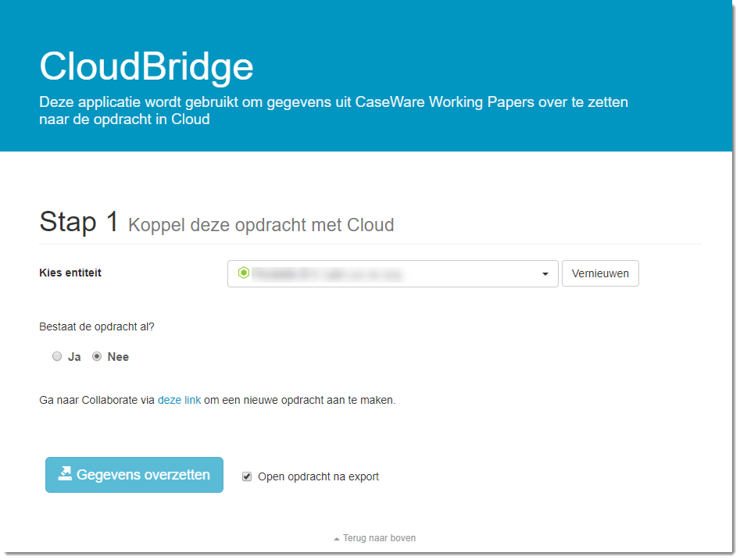Start transfer with Gegevens overzetten button
Viewport: 740px width, 560px height.
coord(134,475)
